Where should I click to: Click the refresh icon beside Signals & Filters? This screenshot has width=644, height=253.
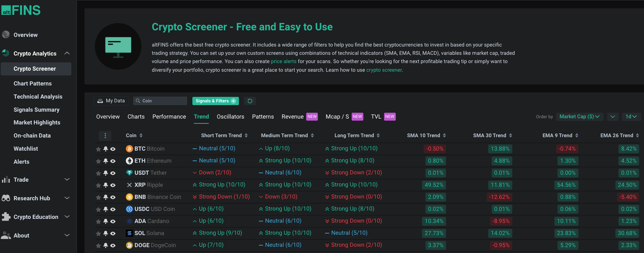(250, 101)
